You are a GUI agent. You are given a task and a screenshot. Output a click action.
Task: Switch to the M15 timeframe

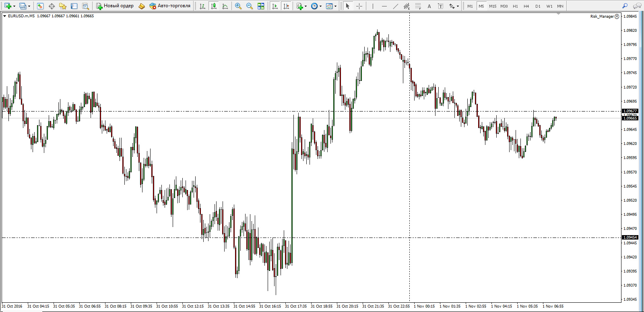[x=493, y=6]
